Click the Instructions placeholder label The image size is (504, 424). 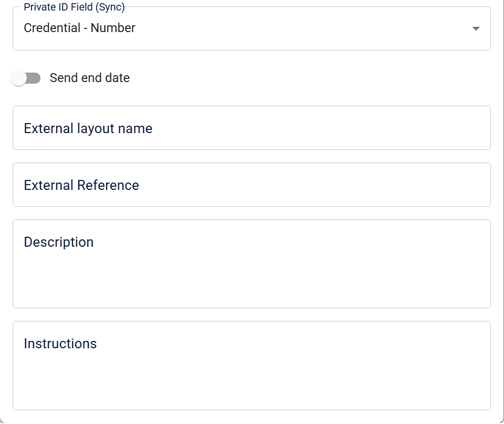coord(60,344)
